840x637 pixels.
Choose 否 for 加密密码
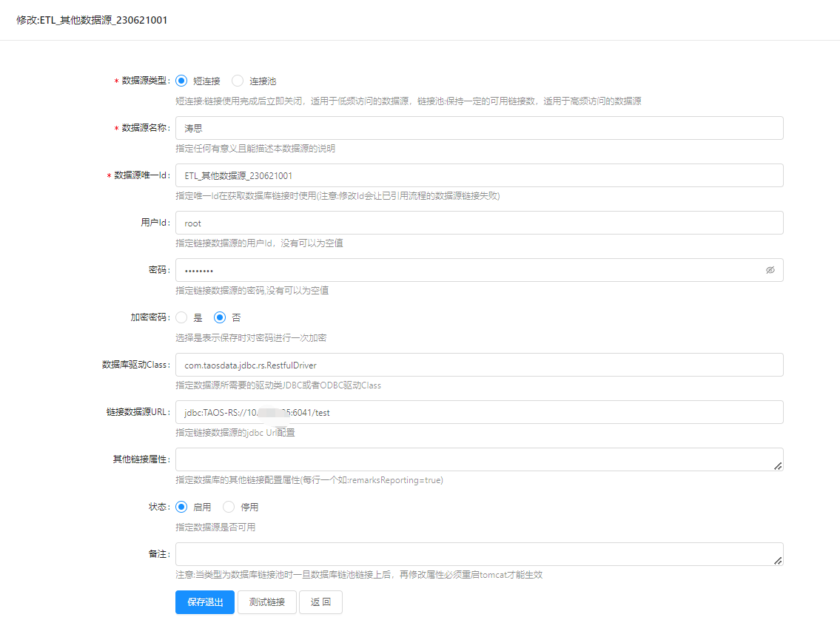220,317
